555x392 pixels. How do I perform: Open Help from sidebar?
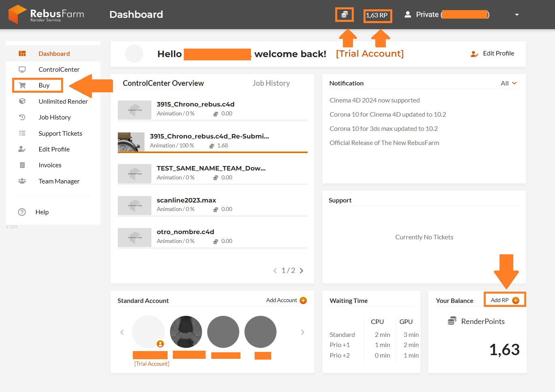42,212
